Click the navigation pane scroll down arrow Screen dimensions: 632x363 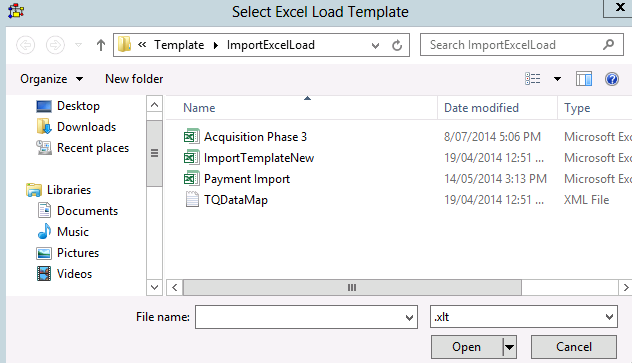click(x=154, y=287)
